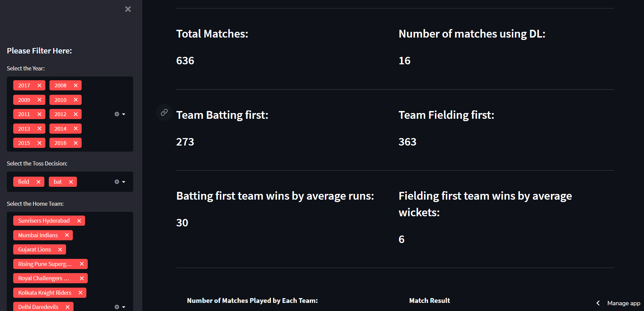Remove the bat toss decision chip

[71, 182]
